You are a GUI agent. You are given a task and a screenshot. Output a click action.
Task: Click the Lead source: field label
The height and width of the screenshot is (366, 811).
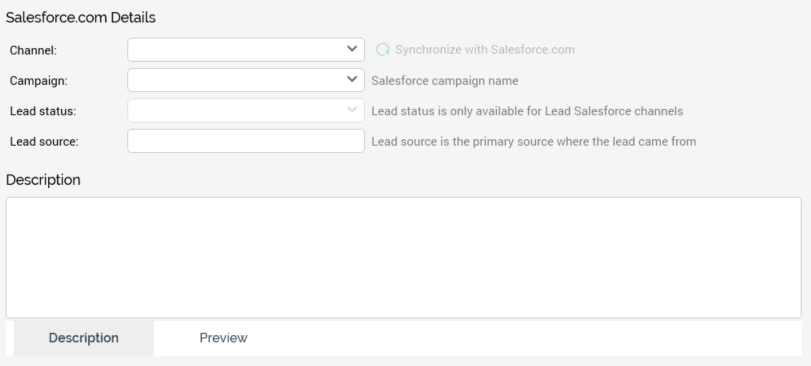(x=44, y=142)
